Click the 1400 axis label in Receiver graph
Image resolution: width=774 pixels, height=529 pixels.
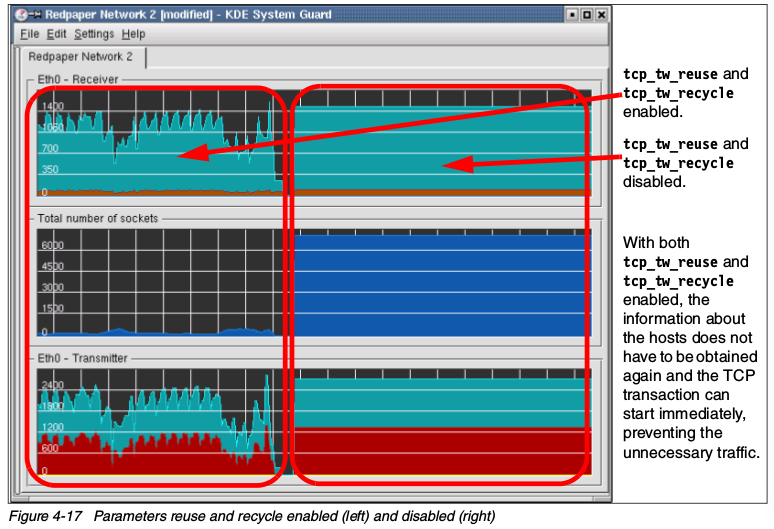pyautogui.click(x=51, y=106)
